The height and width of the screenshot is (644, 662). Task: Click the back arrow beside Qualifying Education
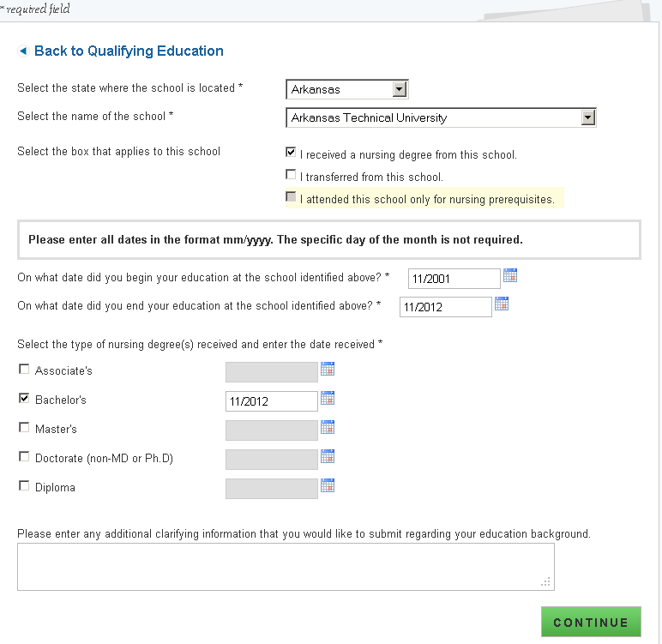[x=23, y=51]
